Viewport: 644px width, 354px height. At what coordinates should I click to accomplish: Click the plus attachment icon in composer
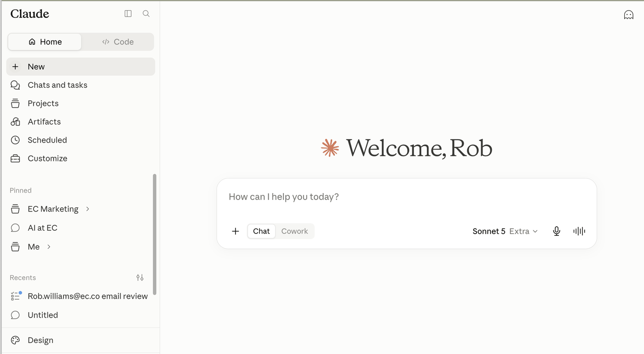pos(236,231)
